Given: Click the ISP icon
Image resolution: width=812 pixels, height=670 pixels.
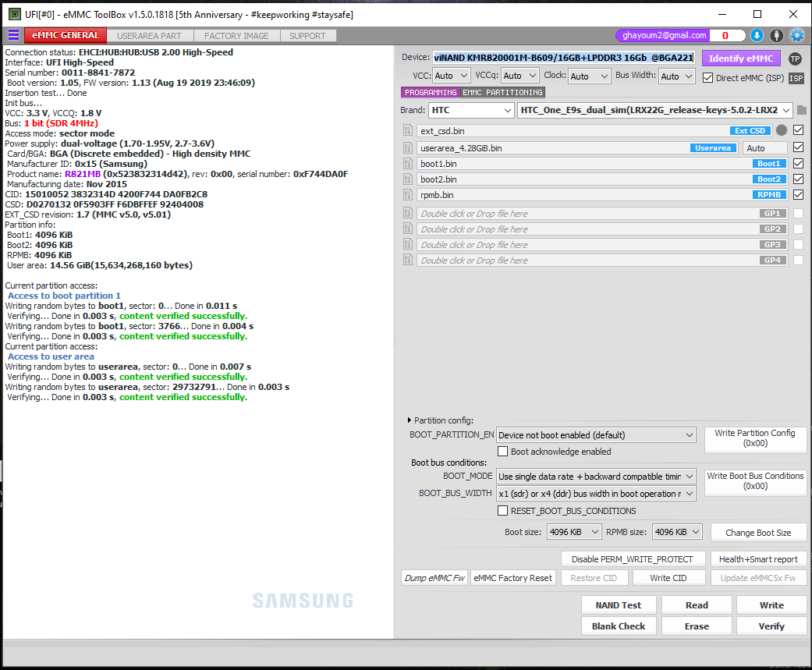Looking at the screenshot, I should tap(796, 78).
